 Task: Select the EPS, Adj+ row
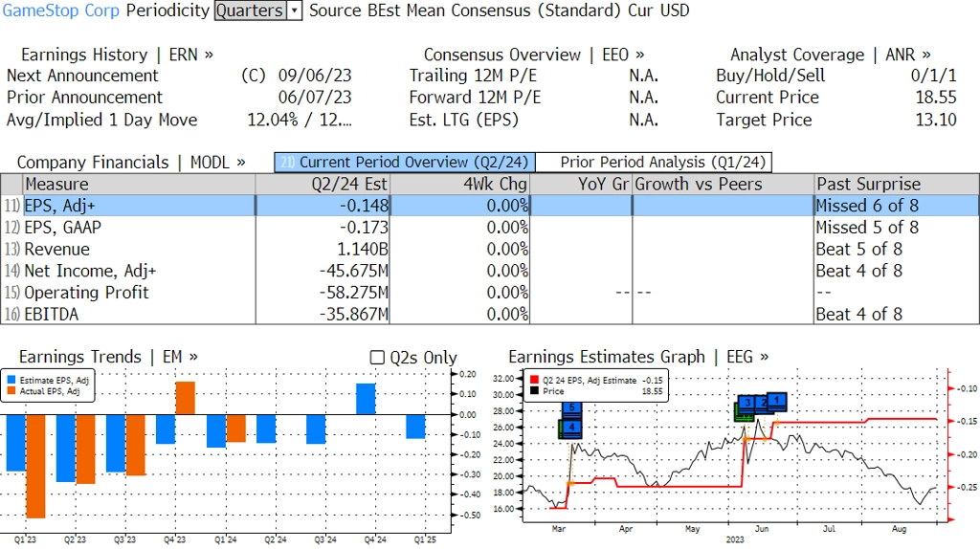[489, 206]
